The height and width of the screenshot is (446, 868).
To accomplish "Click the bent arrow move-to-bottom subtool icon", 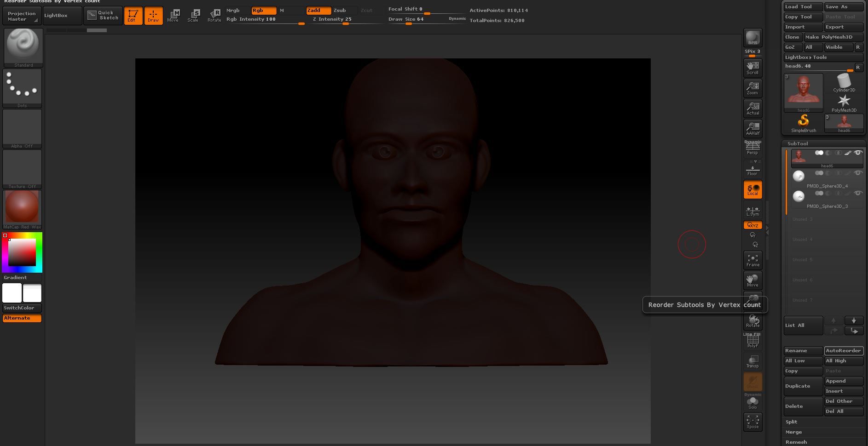I will [x=854, y=331].
